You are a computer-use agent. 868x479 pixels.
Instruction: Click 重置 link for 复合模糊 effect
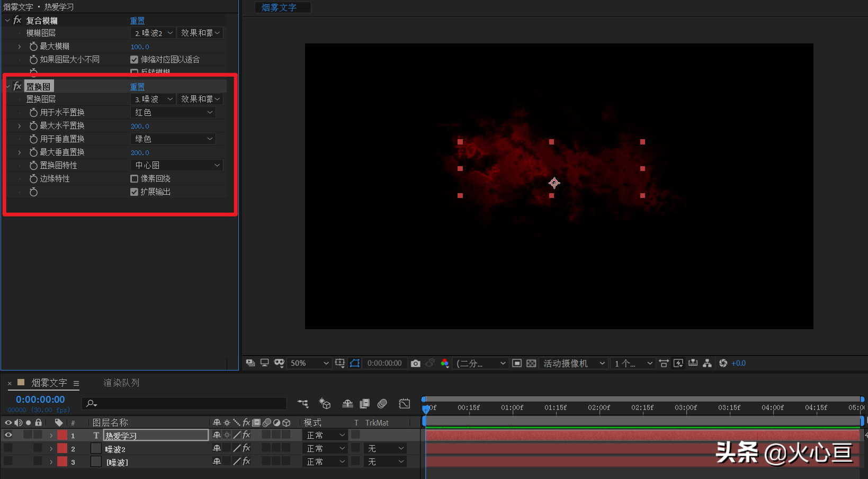click(x=138, y=21)
